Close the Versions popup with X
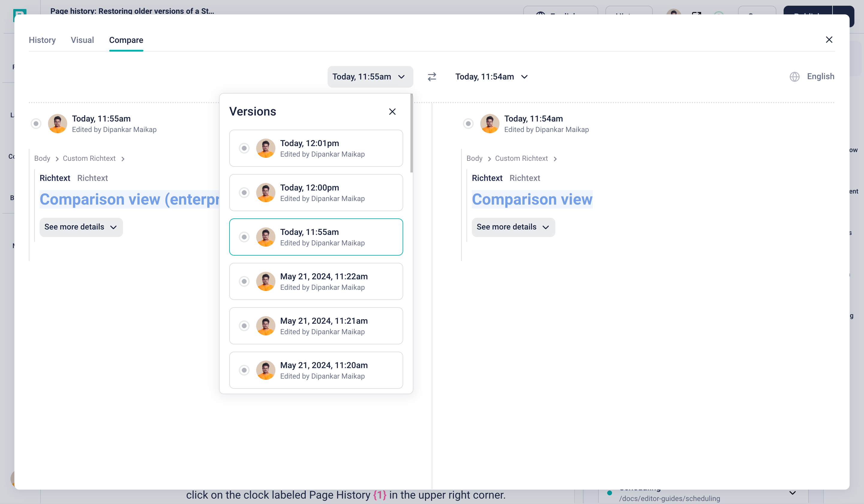864x504 pixels. 392,111
